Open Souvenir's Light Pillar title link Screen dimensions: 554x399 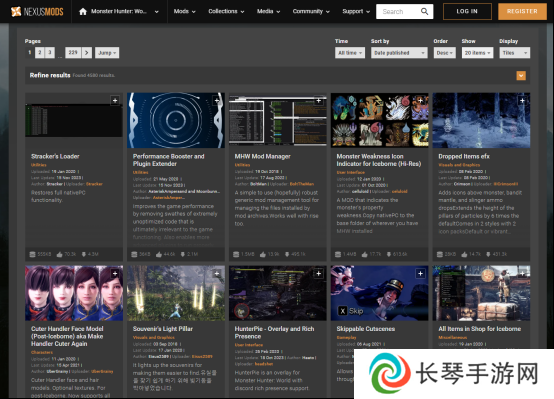click(x=163, y=329)
